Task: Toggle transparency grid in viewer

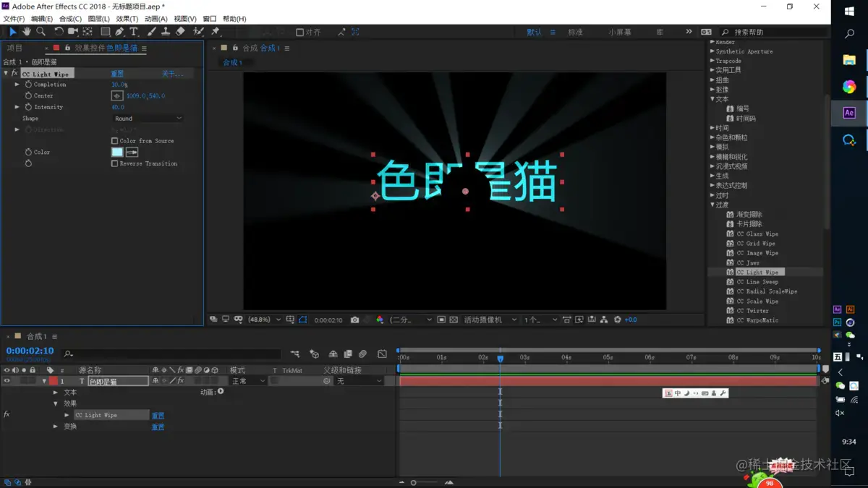Action: (x=454, y=320)
